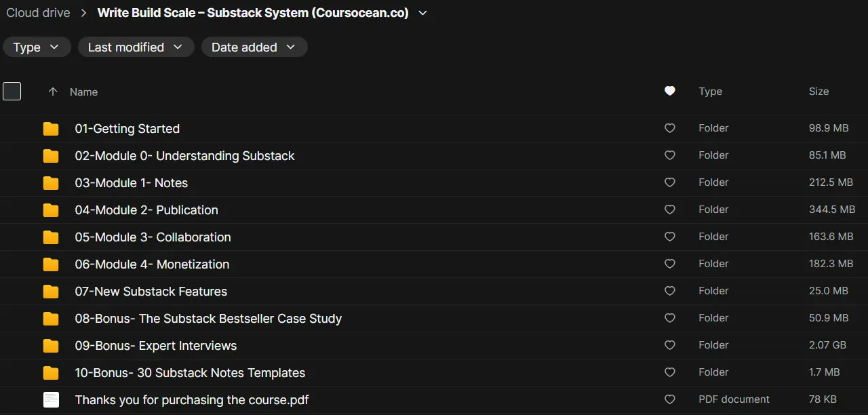Viewport: 868px width, 415px height.
Task: Click heart icon for 04-Module 2- Publication
Action: point(670,210)
